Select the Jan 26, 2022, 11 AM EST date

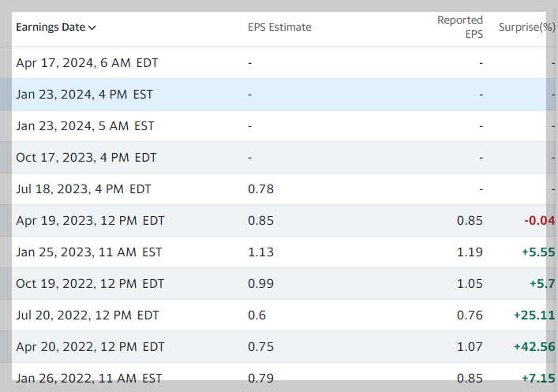[x=89, y=378]
